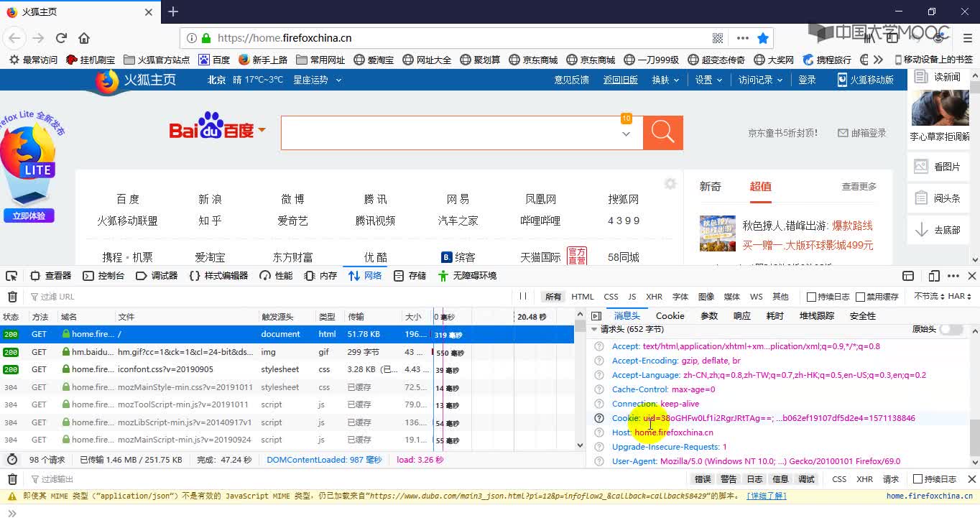
Task: Change devtools docking layout icon
Action: [908, 276]
